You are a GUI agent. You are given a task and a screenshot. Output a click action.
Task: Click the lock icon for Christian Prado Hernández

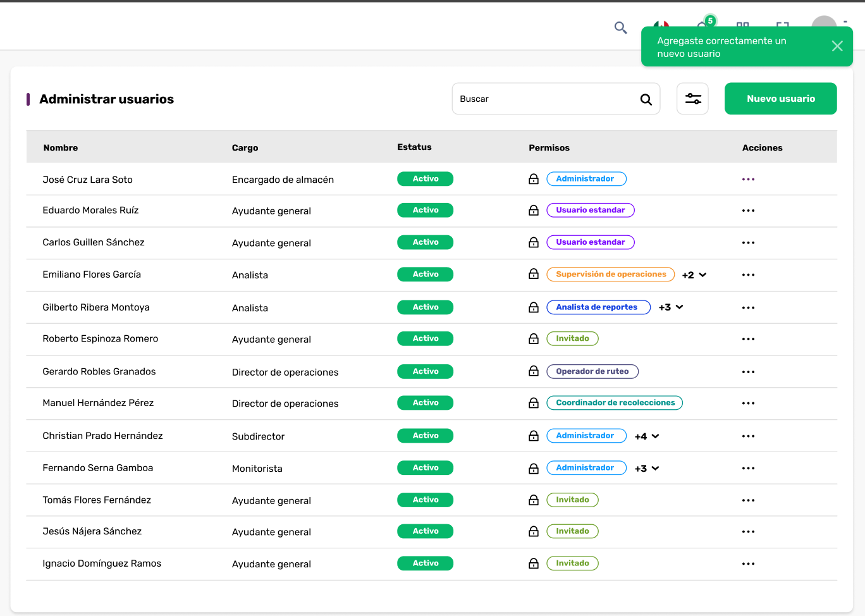click(534, 436)
